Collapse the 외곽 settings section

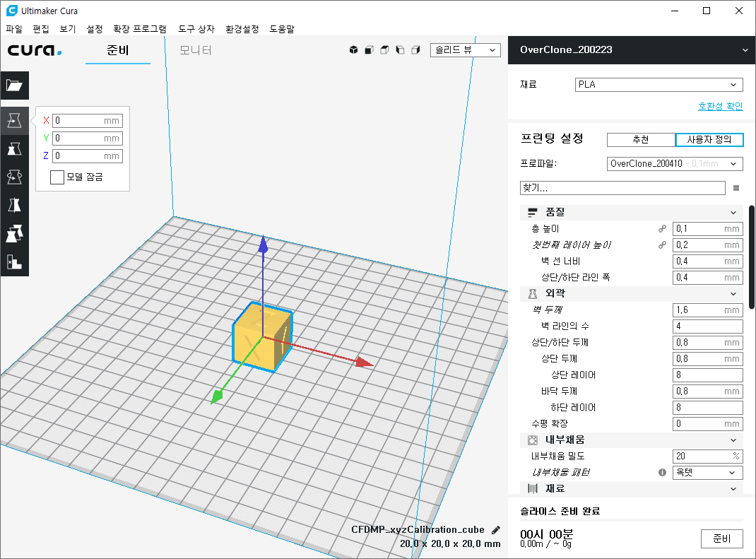(733, 294)
